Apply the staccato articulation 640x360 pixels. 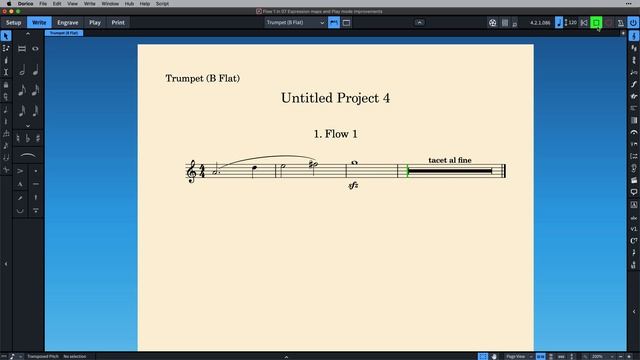(x=36, y=171)
